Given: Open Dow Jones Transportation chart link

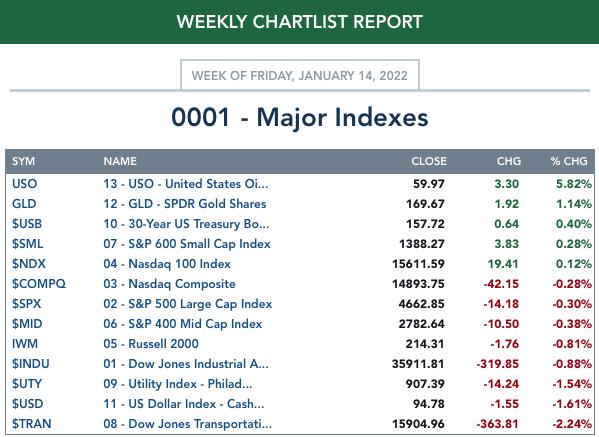Looking at the screenshot, I should tap(188, 424).
